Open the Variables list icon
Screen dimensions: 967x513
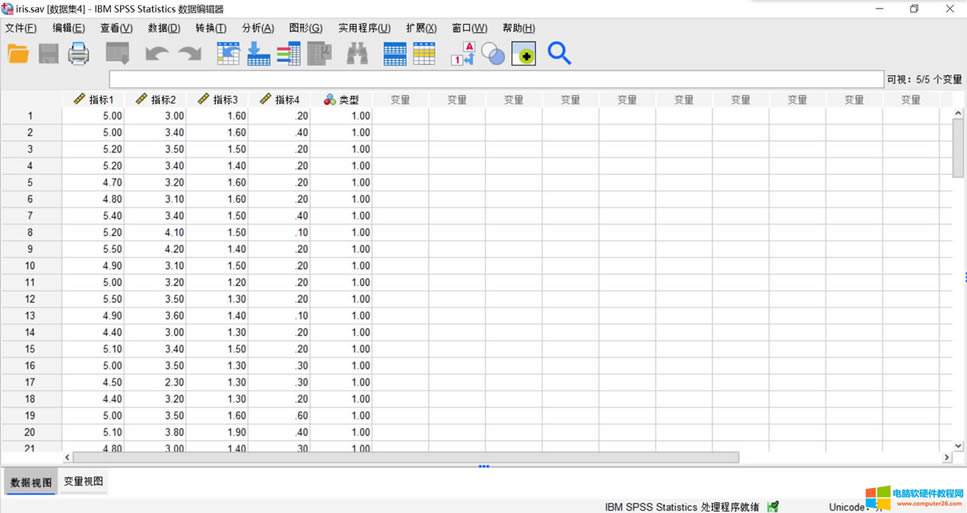click(289, 54)
